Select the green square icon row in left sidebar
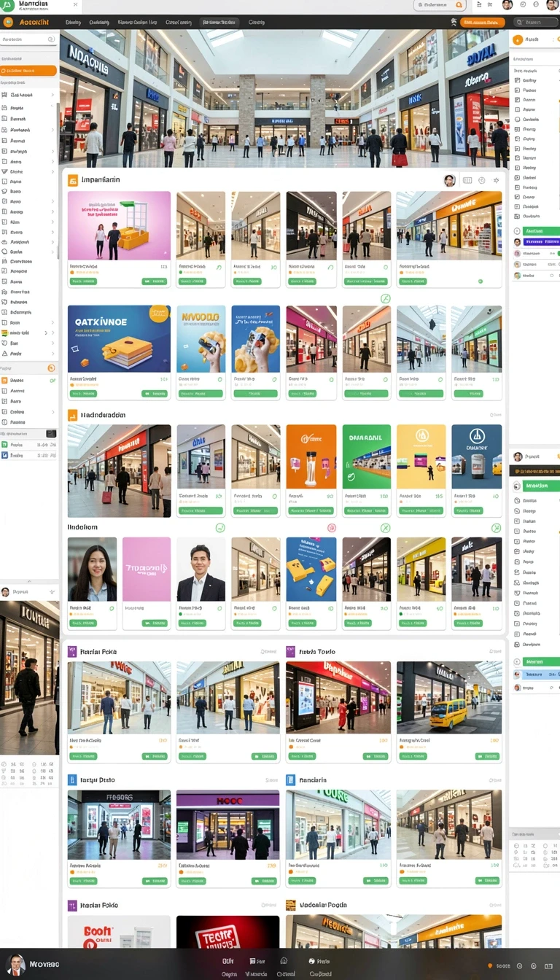Viewport: 560px width, 980px height. (28, 444)
